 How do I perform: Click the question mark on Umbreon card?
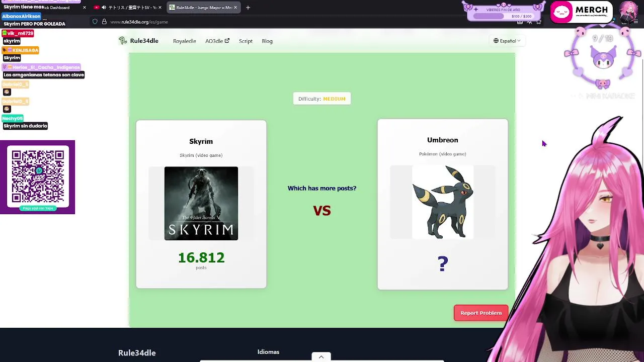point(443,264)
